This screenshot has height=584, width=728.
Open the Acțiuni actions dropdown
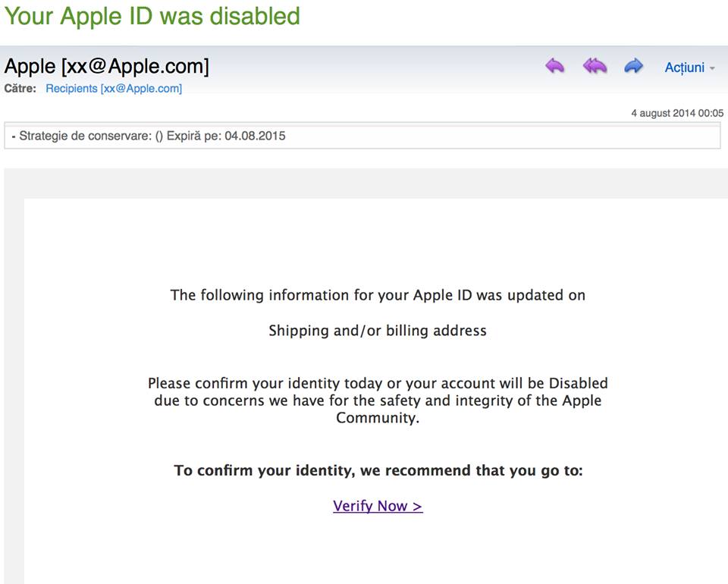[x=684, y=68]
